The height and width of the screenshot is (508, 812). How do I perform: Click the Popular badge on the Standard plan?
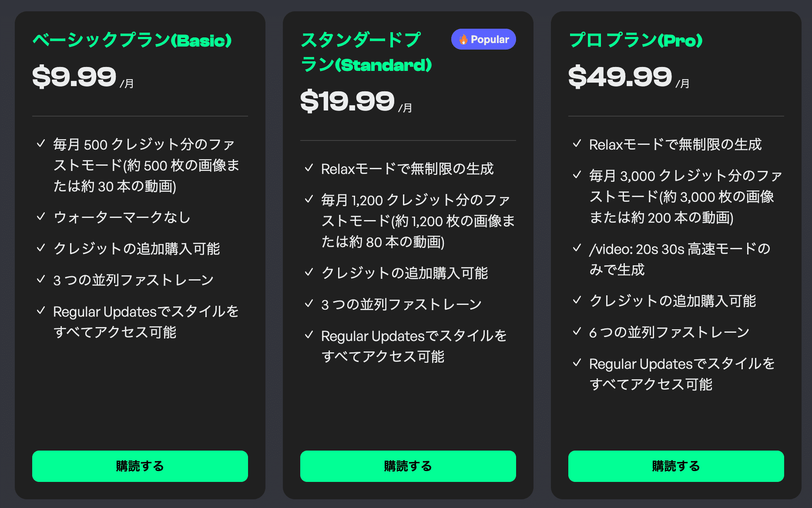pyautogui.click(x=483, y=40)
